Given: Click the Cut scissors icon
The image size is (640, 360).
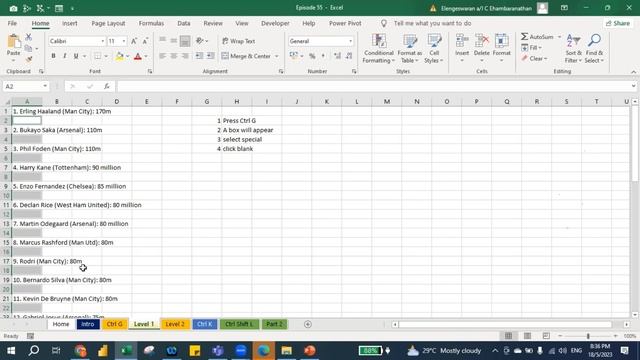Looking at the screenshot, I should coord(29,37).
